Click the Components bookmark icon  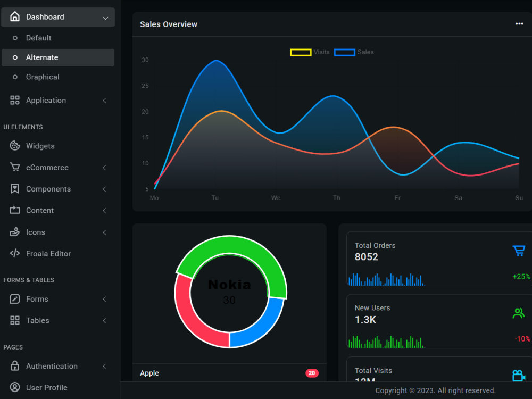(14, 189)
